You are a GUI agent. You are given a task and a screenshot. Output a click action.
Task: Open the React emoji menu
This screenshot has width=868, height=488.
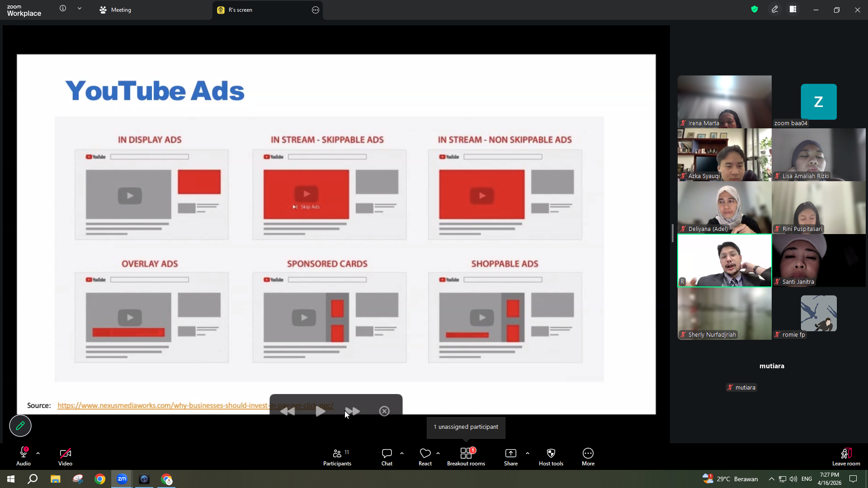(x=425, y=456)
